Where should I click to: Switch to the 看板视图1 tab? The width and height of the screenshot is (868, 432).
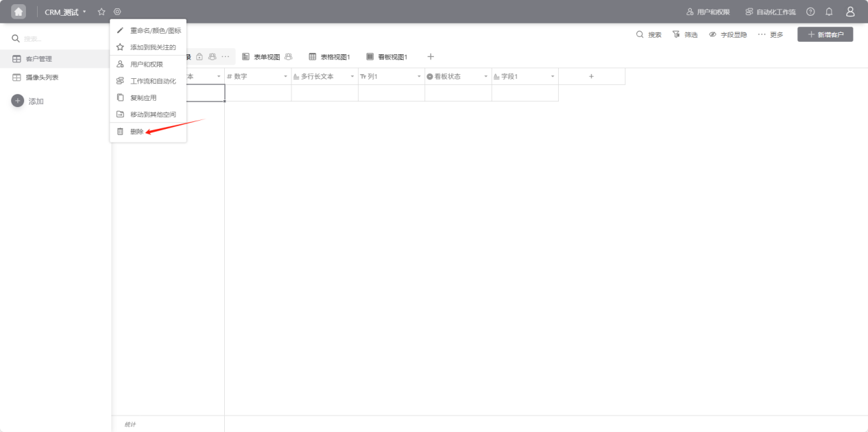click(x=387, y=57)
